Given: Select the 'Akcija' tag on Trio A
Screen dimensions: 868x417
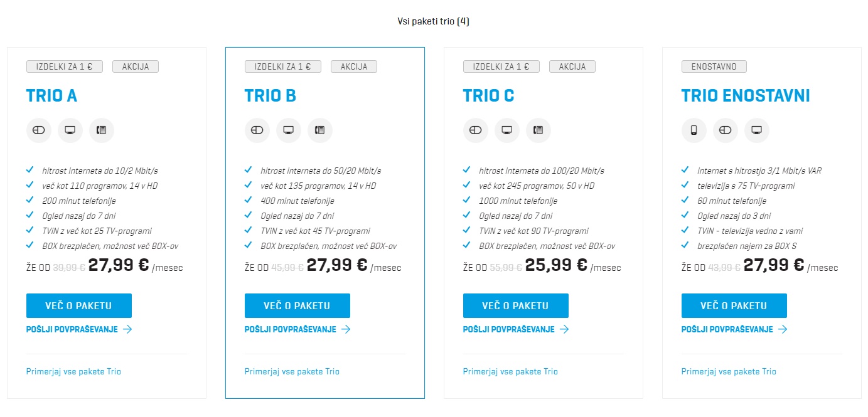Looking at the screenshot, I should coord(136,66).
